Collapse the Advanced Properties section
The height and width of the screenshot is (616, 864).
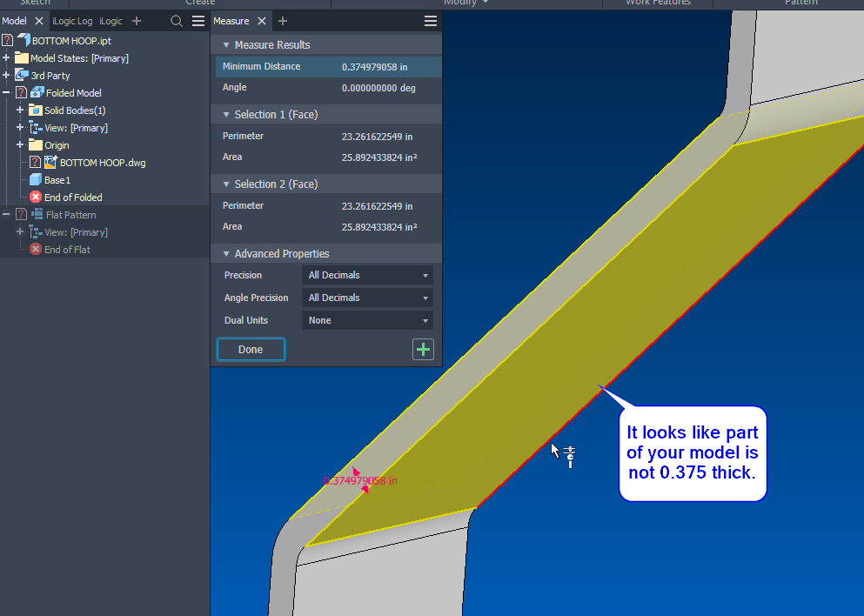pyautogui.click(x=228, y=253)
